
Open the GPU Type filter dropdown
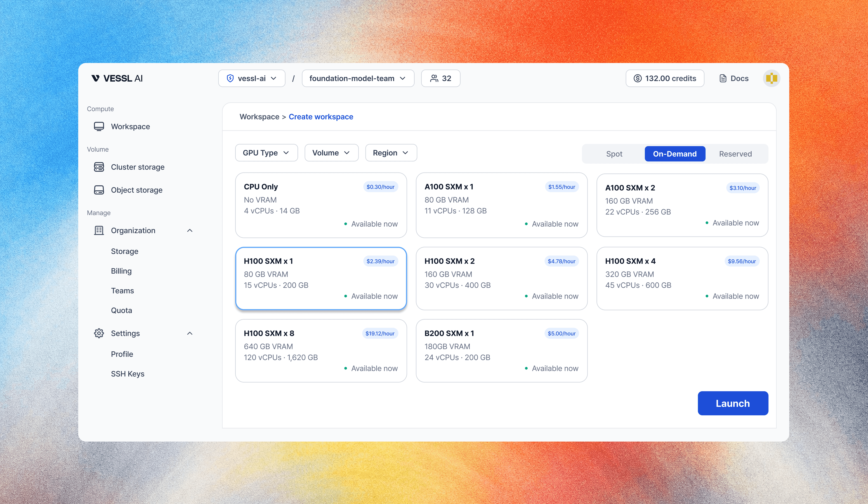[x=266, y=153]
